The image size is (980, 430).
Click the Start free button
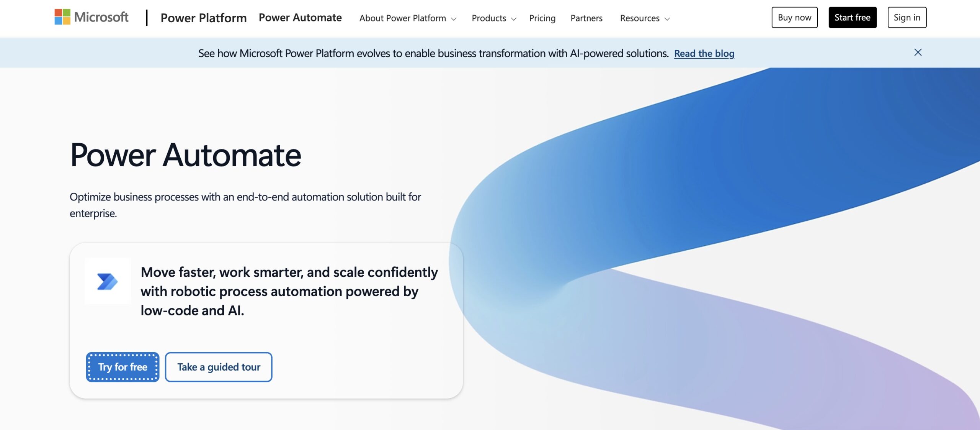click(853, 17)
